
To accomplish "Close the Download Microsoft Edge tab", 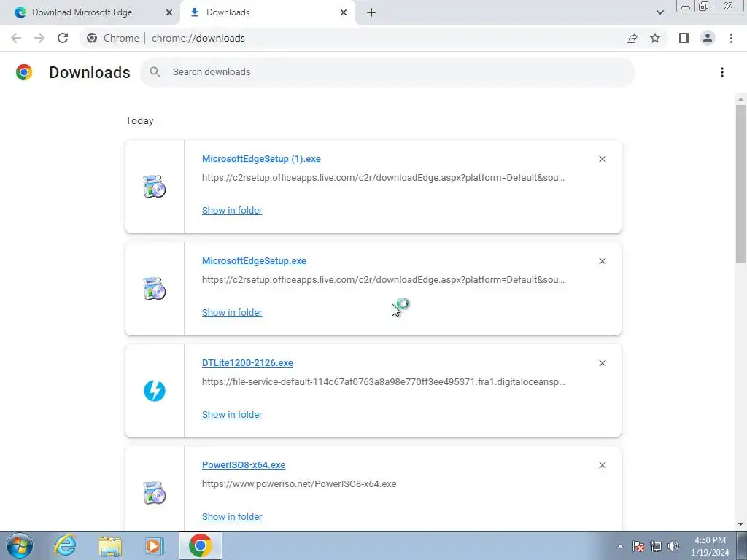I will [169, 12].
